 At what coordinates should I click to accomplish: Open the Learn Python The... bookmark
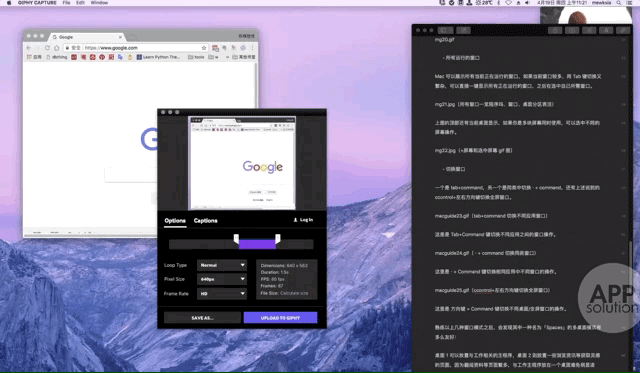coord(158,57)
